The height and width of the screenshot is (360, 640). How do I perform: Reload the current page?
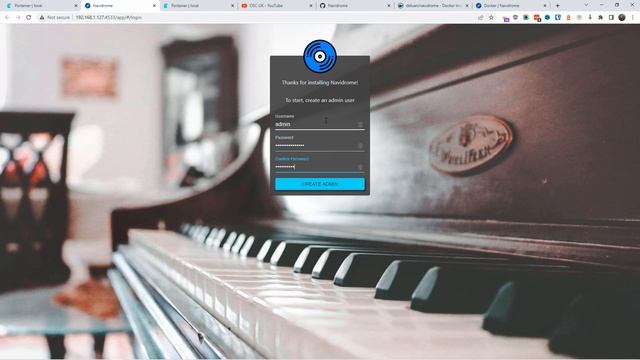(x=29, y=18)
